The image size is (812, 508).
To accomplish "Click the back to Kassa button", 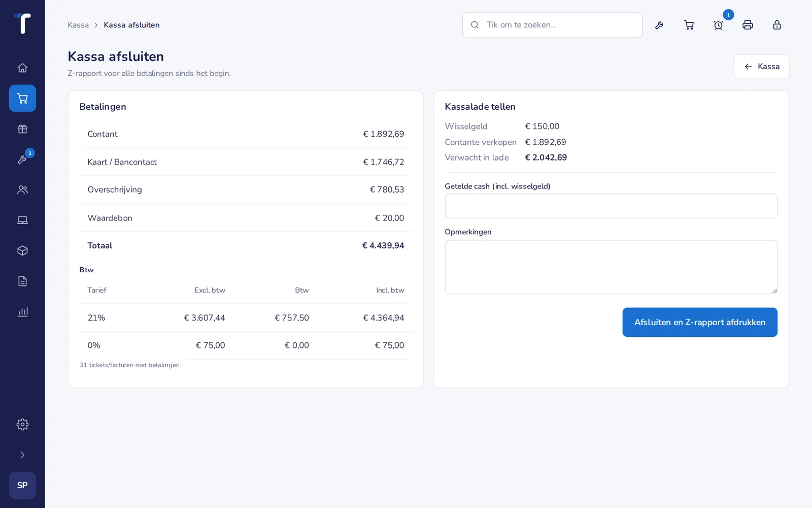I will pyautogui.click(x=761, y=67).
